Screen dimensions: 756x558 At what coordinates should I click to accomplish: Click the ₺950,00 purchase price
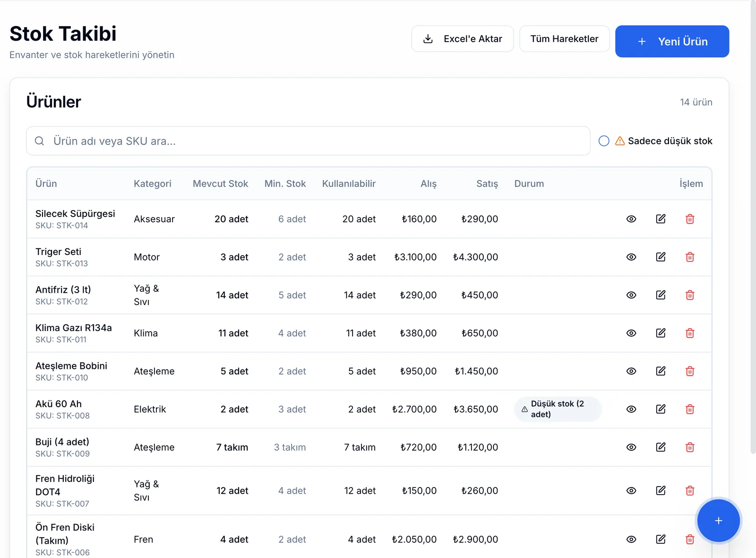pyautogui.click(x=418, y=371)
